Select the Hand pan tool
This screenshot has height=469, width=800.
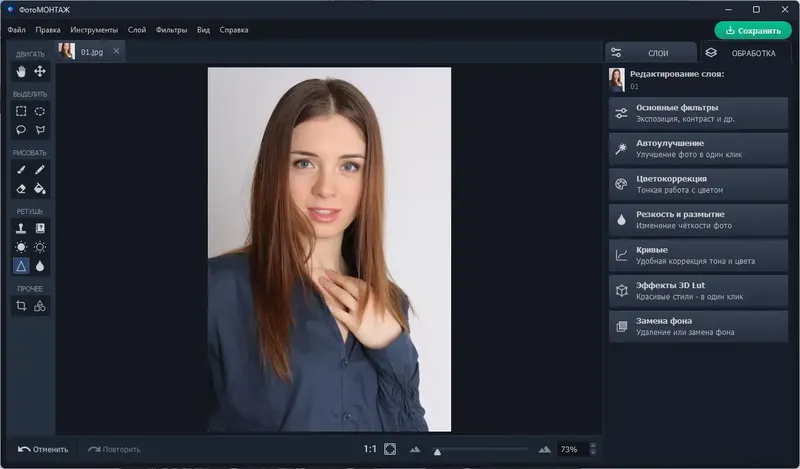(x=21, y=71)
